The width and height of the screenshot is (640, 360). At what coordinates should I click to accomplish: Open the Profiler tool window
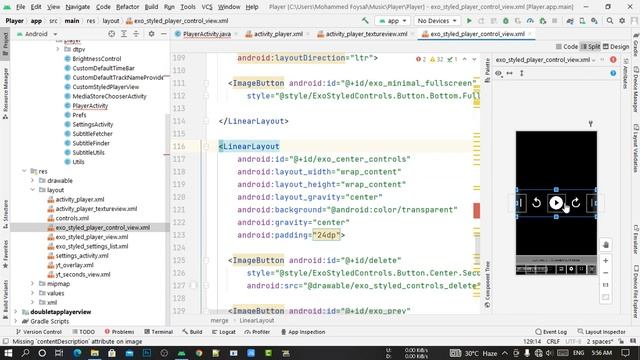point(257,332)
